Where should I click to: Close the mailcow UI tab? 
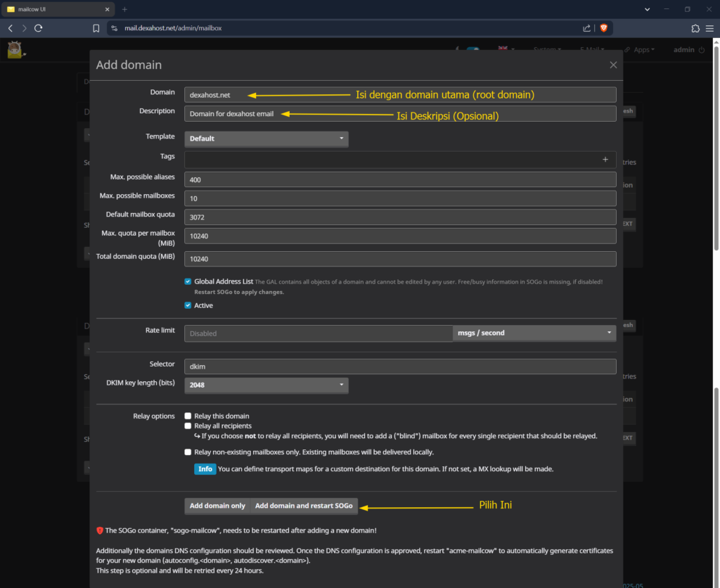pos(107,9)
